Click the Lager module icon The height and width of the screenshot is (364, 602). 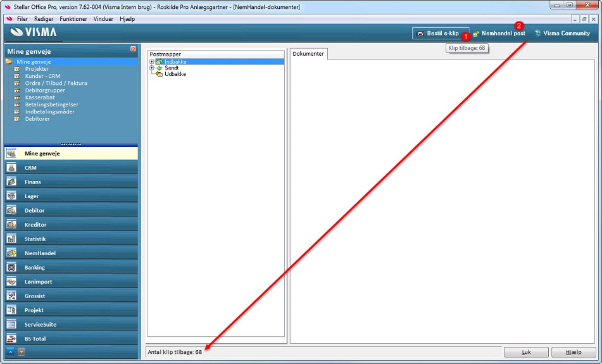(x=11, y=196)
